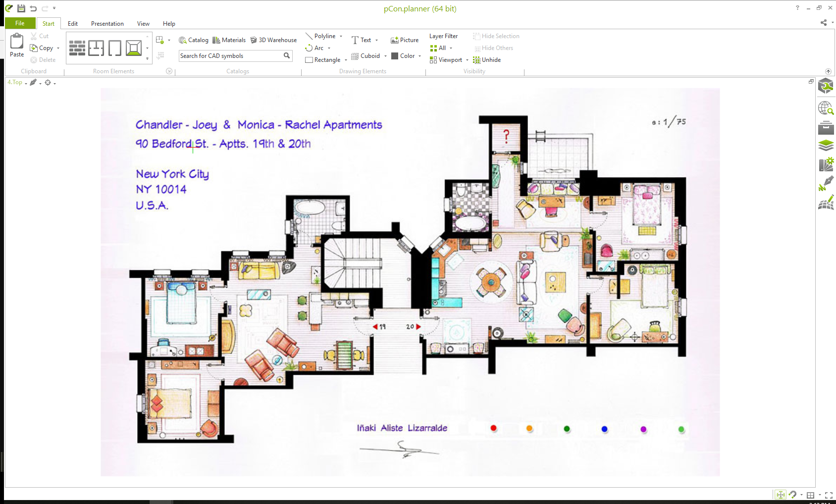Click Unhide in Visibility group
Image resolution: width=836 pixels, height=504 pixels.
(487, 60)
